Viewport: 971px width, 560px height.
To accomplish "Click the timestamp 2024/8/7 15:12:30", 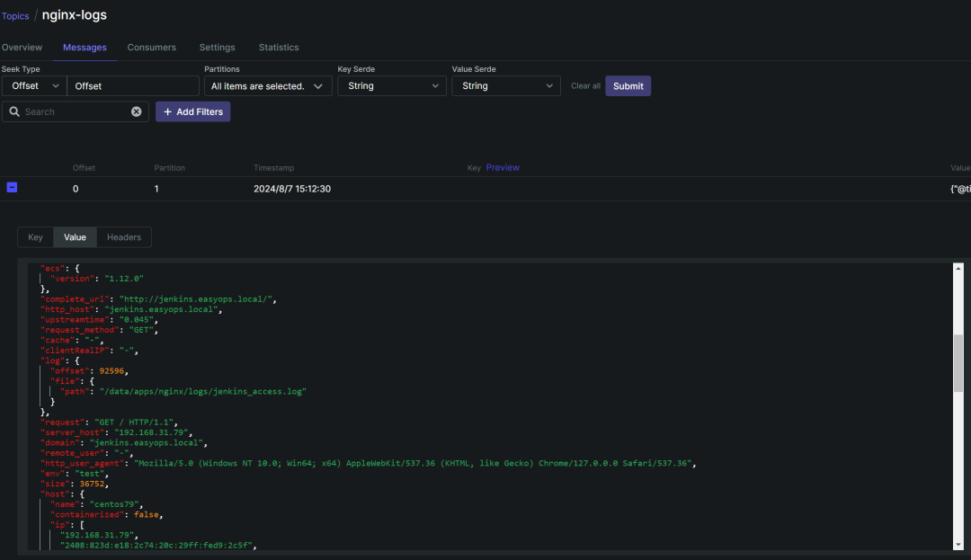I will coord(292,189).
